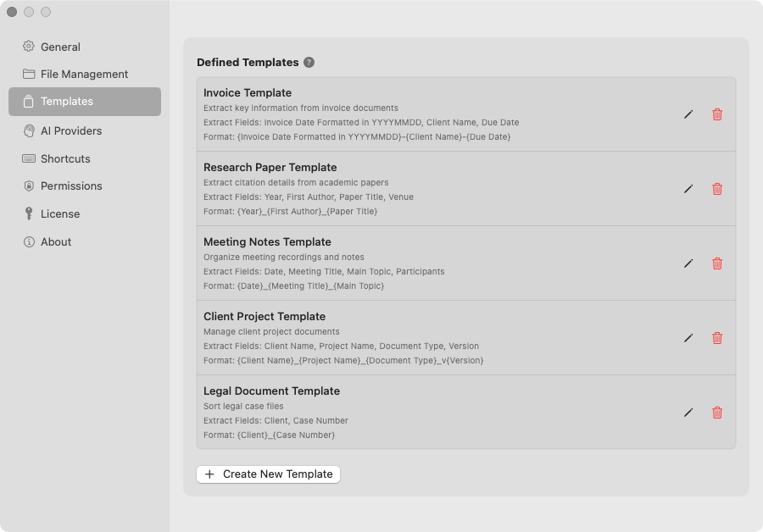Edit the Research Paper Template pencil icon
The image size is (763, 532).
[688, 189]
